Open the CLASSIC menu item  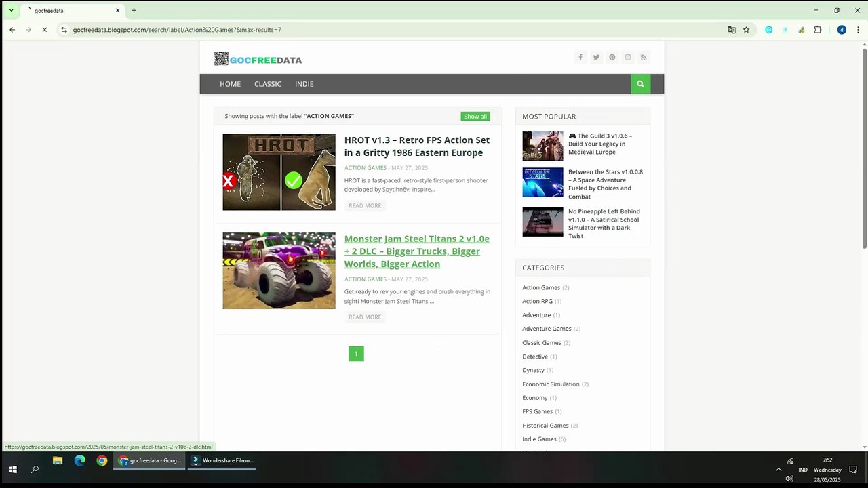coord(268,84)
